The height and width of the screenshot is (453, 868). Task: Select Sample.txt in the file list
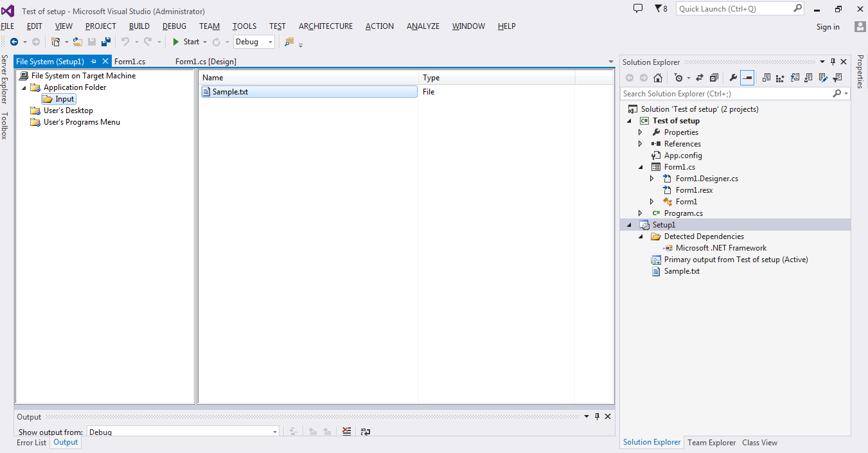pyautogui.click(x=309, y=92)
